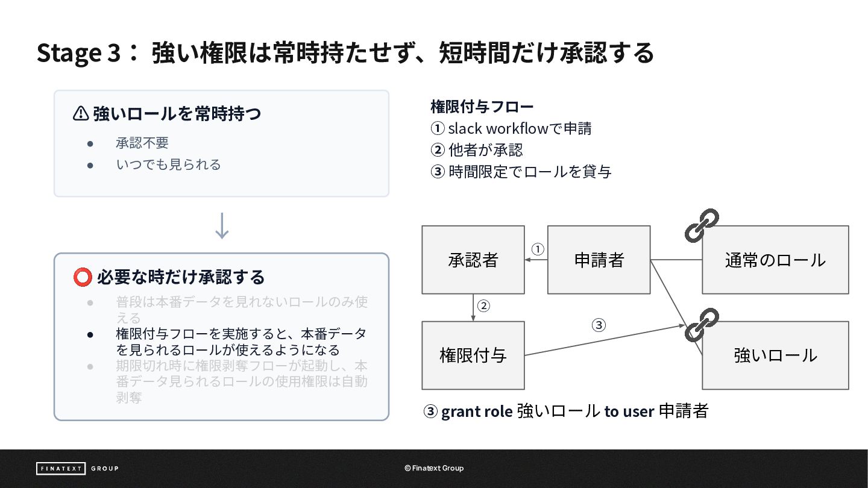
Task: Click the FINATEXT GROUP logo in the footer
Action: pyautogui.click(x=77, y=468)
